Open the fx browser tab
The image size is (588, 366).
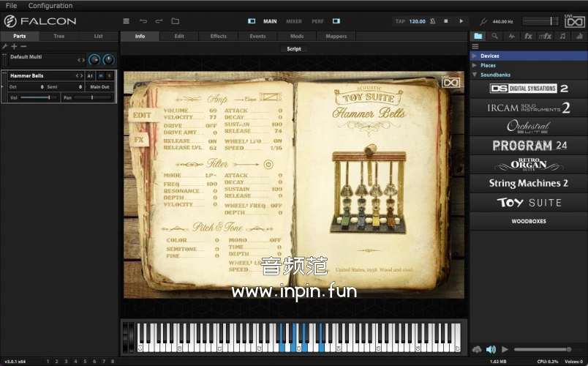(x=528, y=36)
